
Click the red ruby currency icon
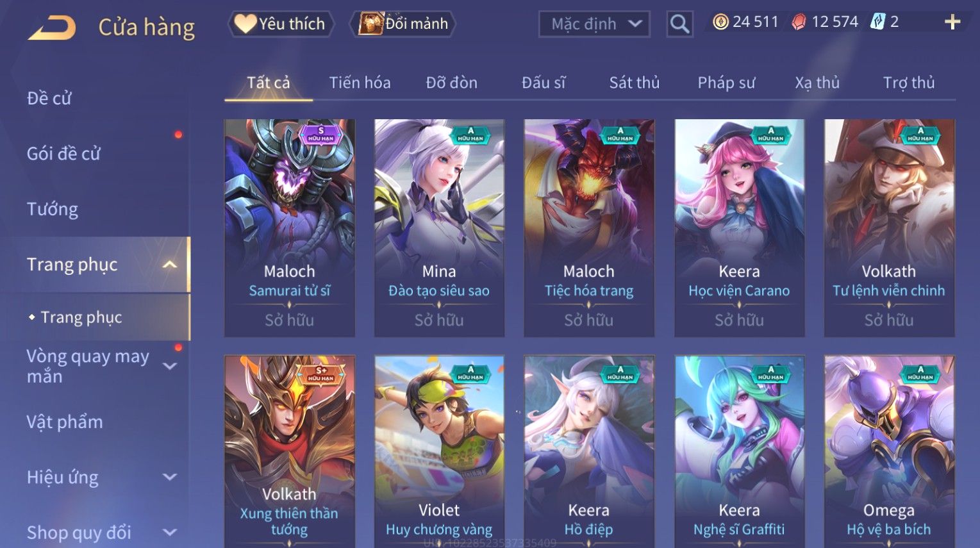(799, 22)
